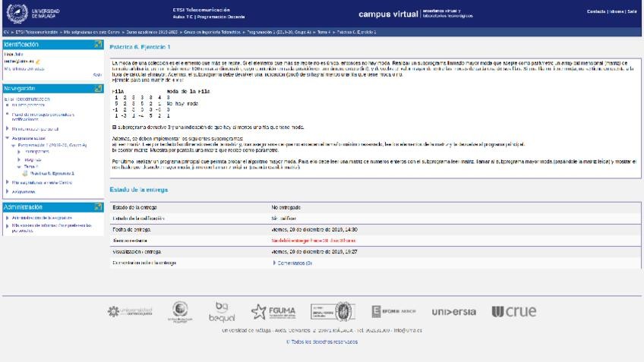This screenshot has width=644, height=362.
Task: Click the first footer logo with sun emblem
Action: (130, 311)
